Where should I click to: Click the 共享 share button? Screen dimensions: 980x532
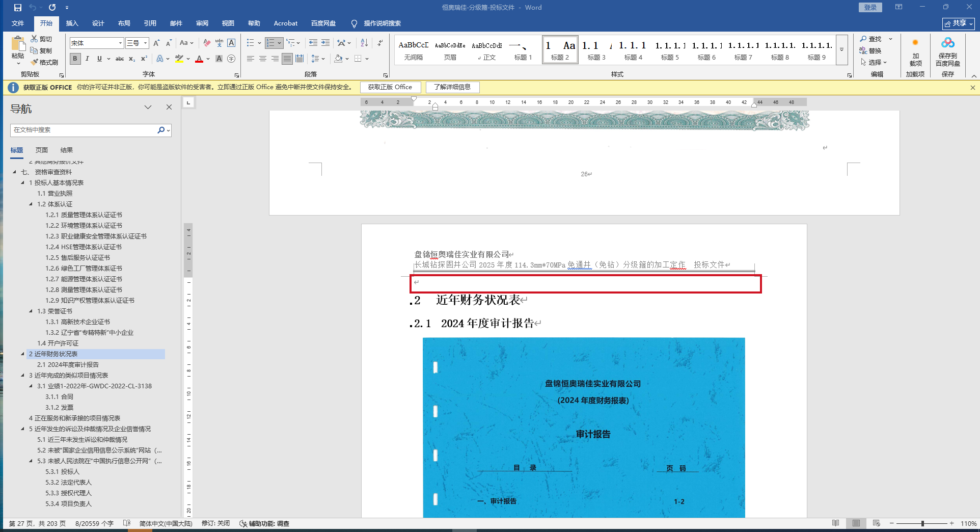click(x=958, y=23)
